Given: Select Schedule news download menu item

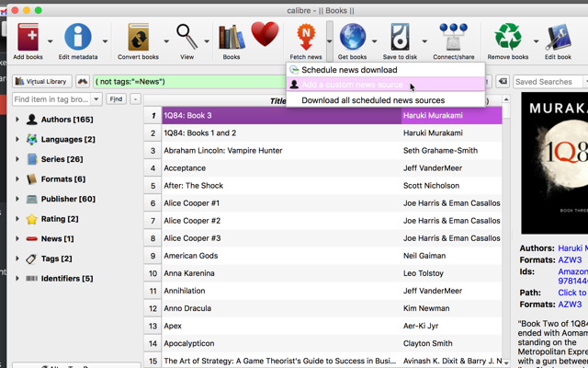Looking at the screenshot, I should (349, 70).
